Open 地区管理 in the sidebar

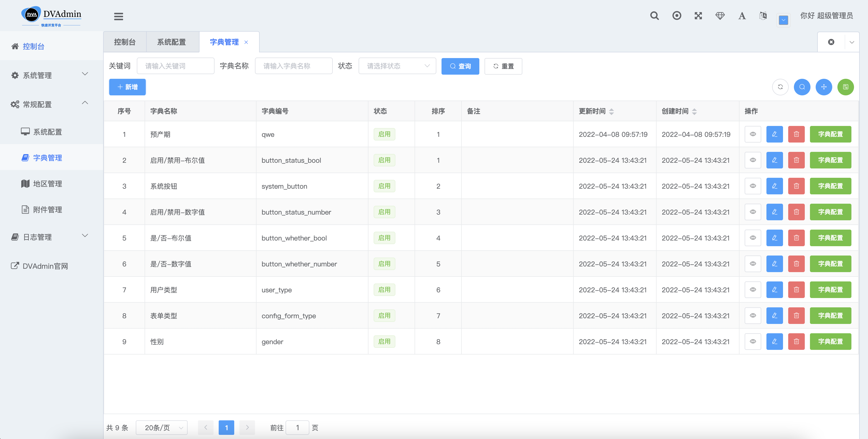click(x=51, y=184)
